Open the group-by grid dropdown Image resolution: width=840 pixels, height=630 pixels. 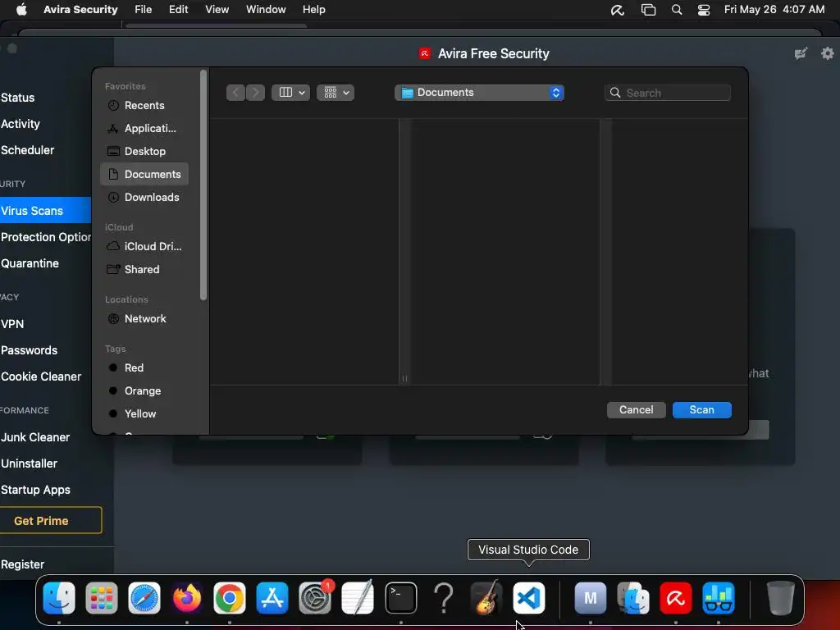pyautogui.click(x=336, y=93)
